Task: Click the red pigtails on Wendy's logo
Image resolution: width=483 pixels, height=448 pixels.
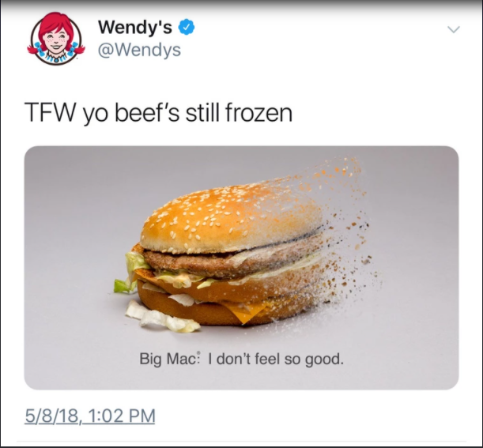Action: coord(35,49)
